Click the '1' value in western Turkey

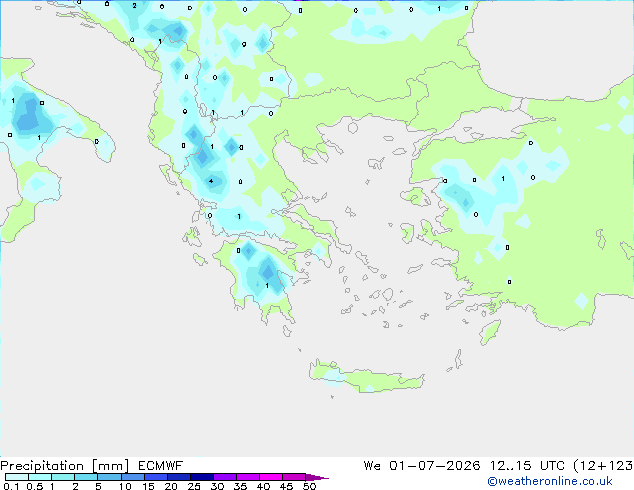point(503,178)
